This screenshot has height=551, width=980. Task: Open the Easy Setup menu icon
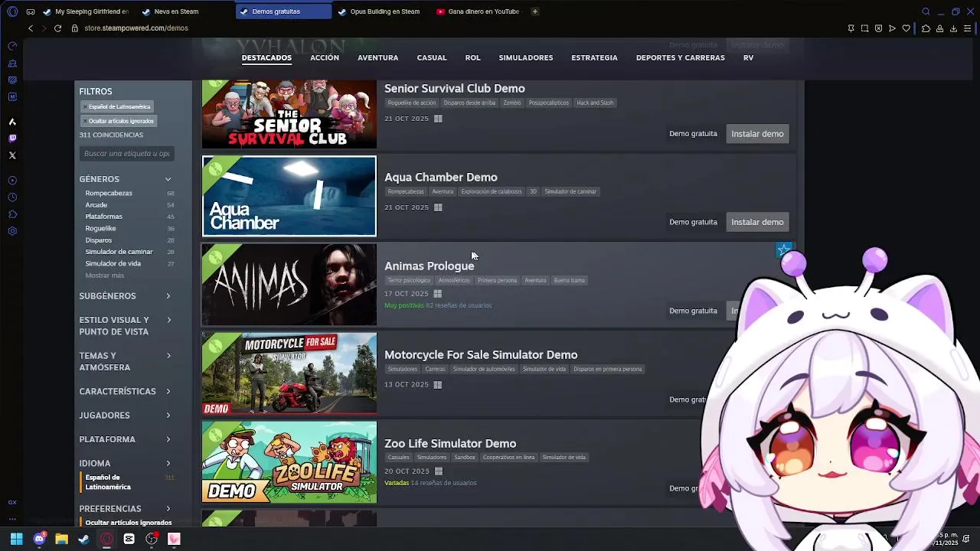[969, 28]
